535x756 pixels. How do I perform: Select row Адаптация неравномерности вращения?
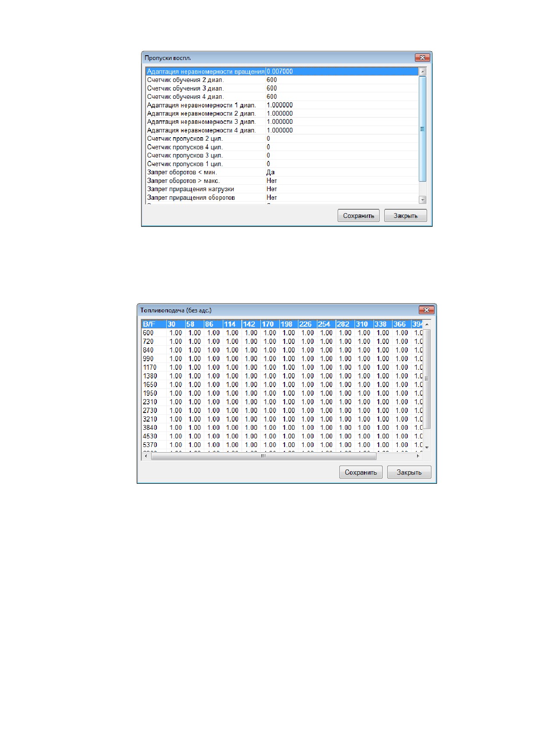(x=282, y=72)
